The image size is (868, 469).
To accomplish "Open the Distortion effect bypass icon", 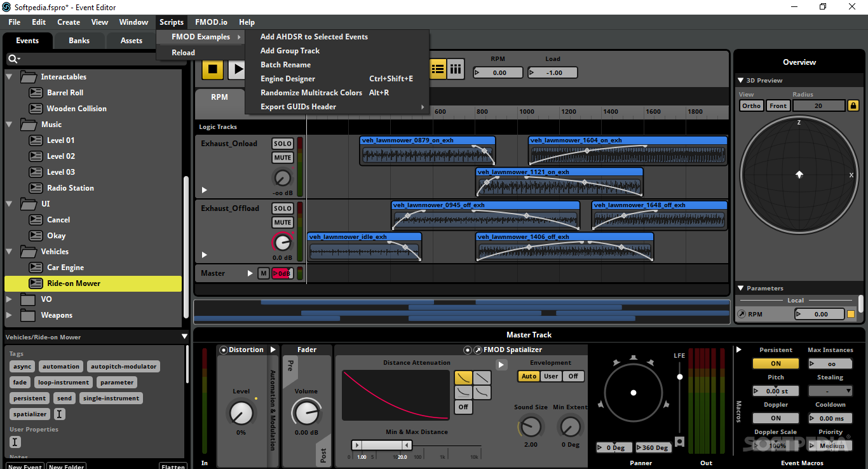I will tap(223, 349).
